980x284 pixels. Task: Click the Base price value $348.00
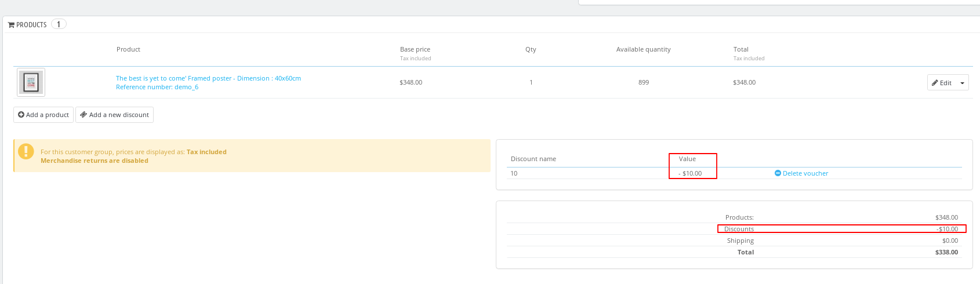point(411,82)
